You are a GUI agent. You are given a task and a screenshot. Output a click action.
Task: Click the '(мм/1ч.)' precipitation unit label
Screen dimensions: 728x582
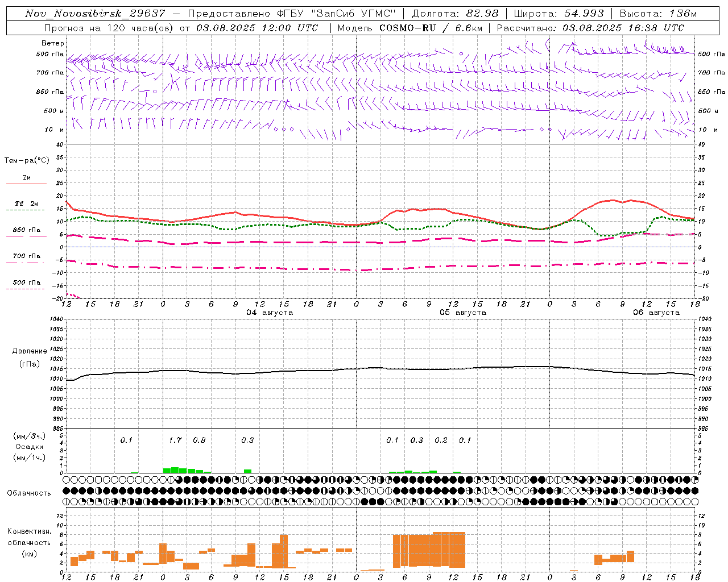pos(30,457)
